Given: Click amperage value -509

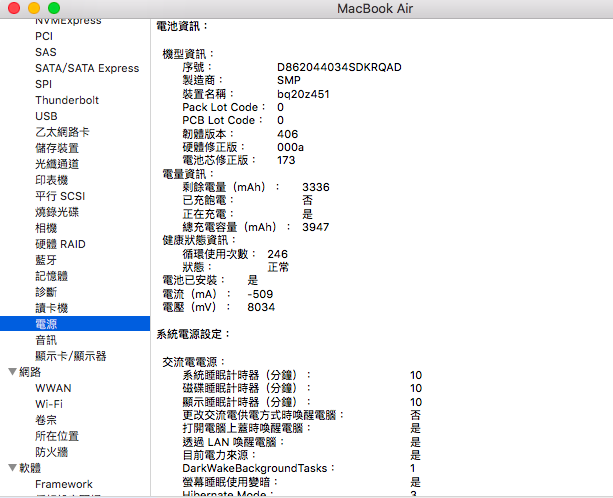Looking at the screenshot, I should pos(260,294).
